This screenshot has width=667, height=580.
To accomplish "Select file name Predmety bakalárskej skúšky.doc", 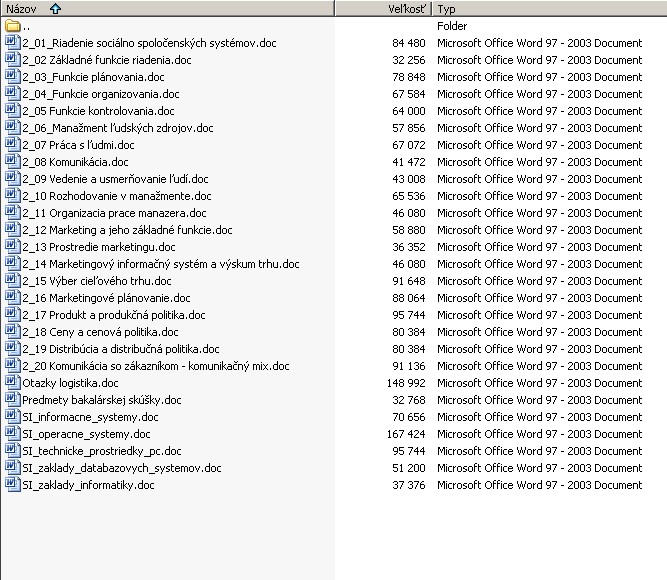I will (102, 400).
